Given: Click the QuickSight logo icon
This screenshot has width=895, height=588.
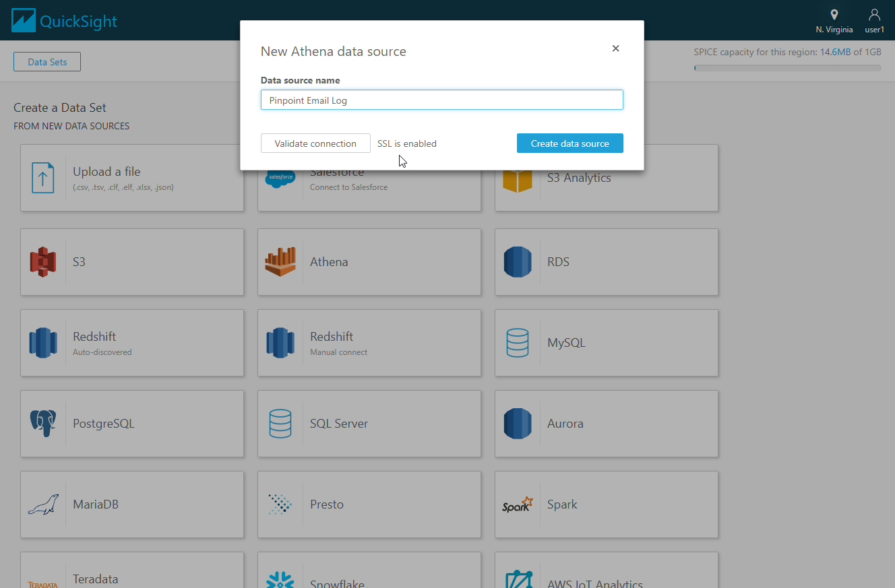Looking at the screenshot, I should tap(24, 20).
